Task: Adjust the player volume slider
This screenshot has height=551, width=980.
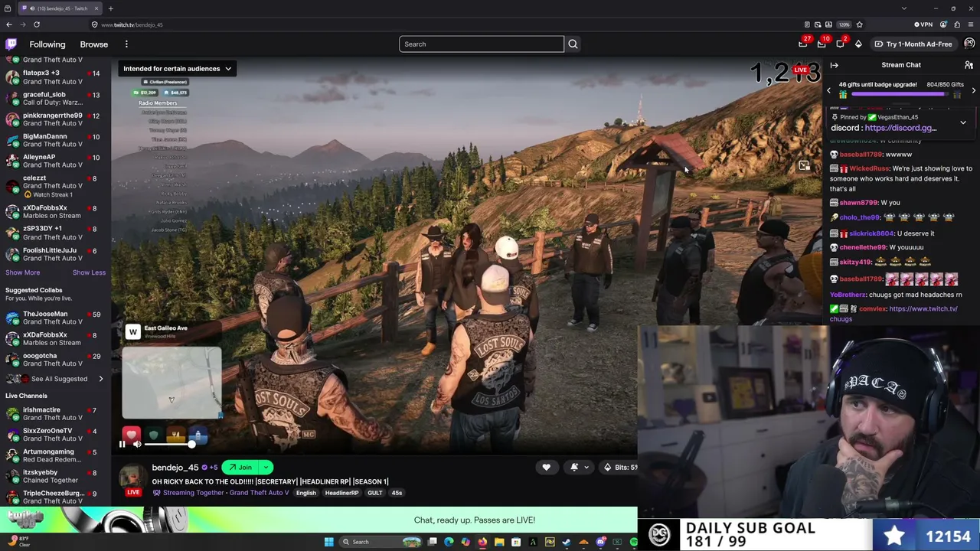Action: (x=169, y=444)
